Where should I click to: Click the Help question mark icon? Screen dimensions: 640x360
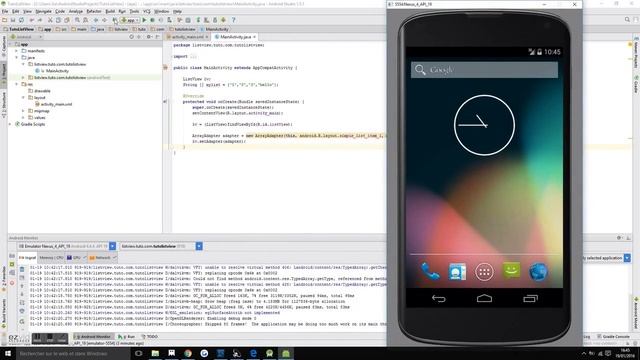pos(233,20)
